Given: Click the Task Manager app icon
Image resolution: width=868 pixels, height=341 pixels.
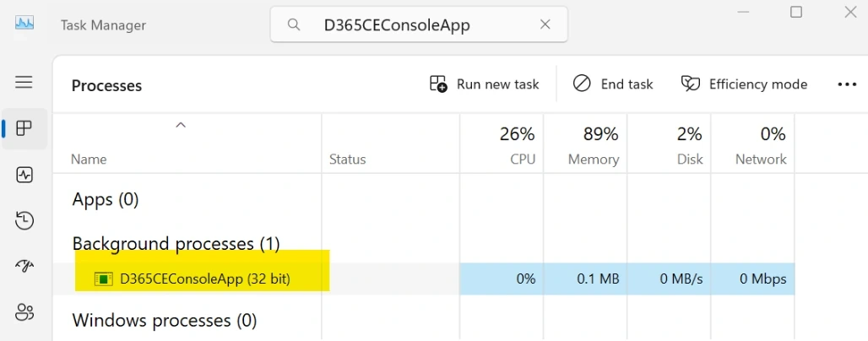Looking at the screenshot, I should pos(24,24).
